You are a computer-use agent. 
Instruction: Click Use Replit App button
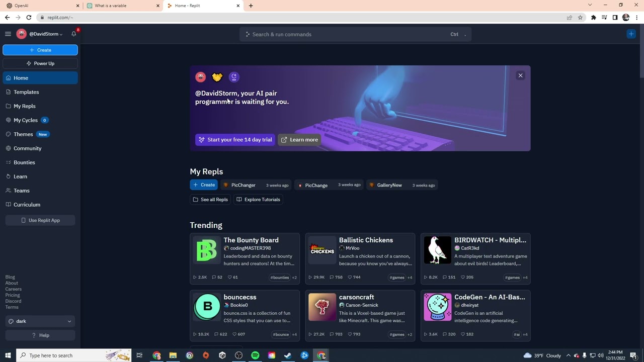(40, 220)
